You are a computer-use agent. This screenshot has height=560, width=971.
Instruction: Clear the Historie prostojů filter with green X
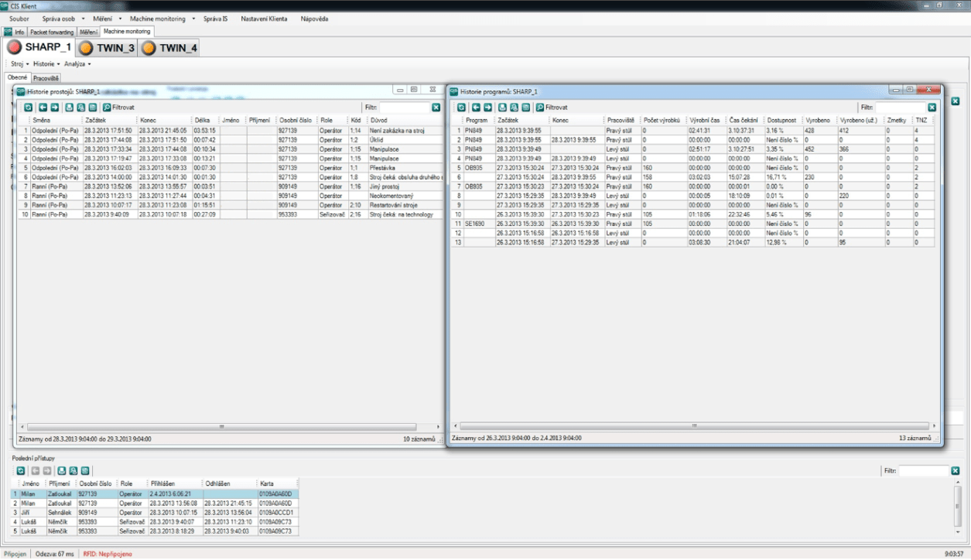click(x=436, y=108)
